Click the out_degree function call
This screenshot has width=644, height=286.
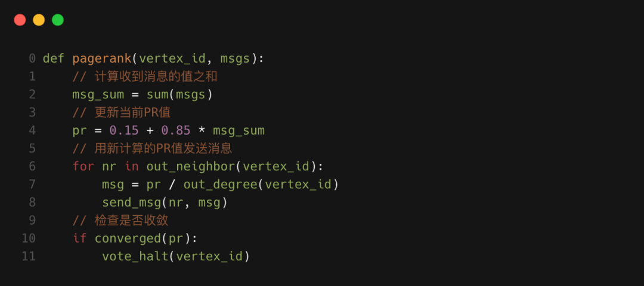219,184
